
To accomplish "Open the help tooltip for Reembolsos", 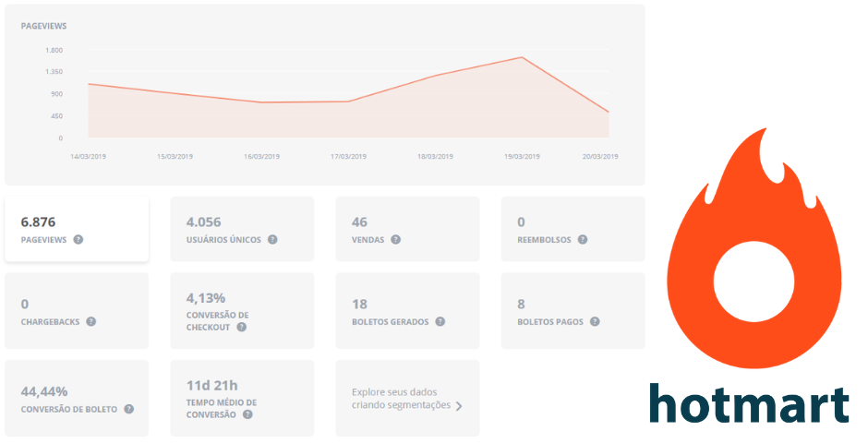I will [x=582, y=240].
